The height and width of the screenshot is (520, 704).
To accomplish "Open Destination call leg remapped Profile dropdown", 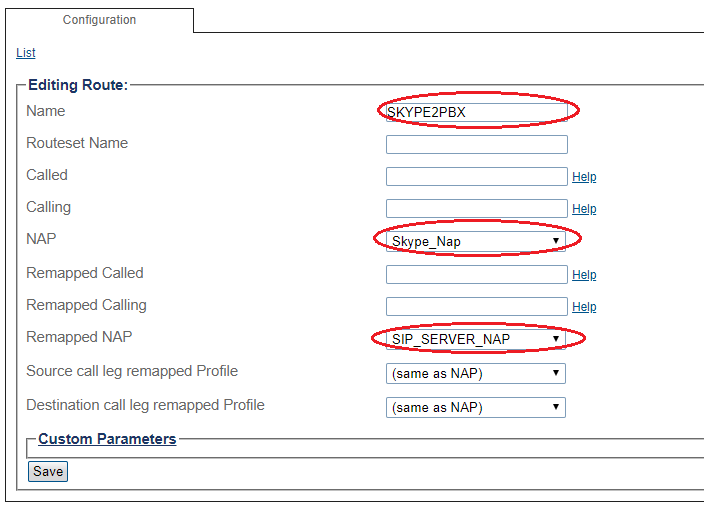I will tap(476, 407).
